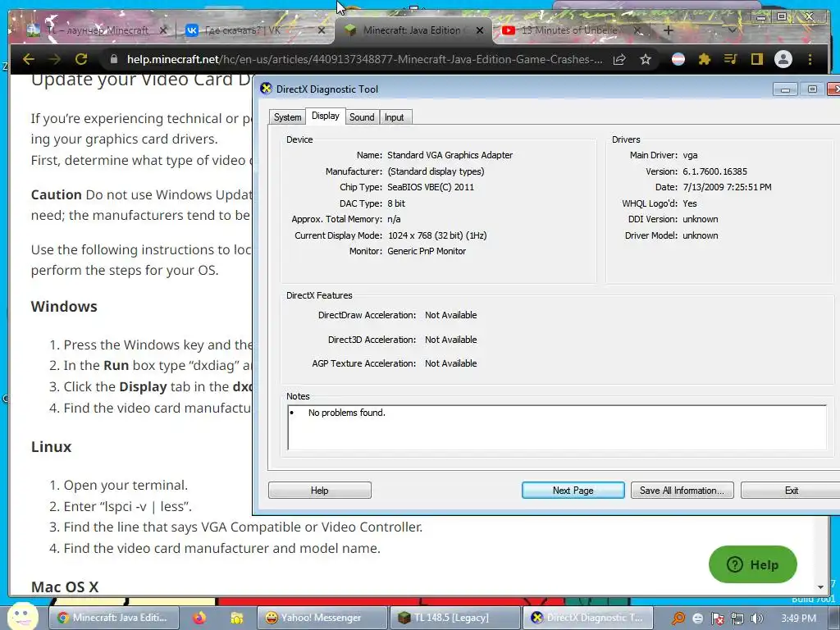Open the Chrome profile avatar

pos(783,59)
